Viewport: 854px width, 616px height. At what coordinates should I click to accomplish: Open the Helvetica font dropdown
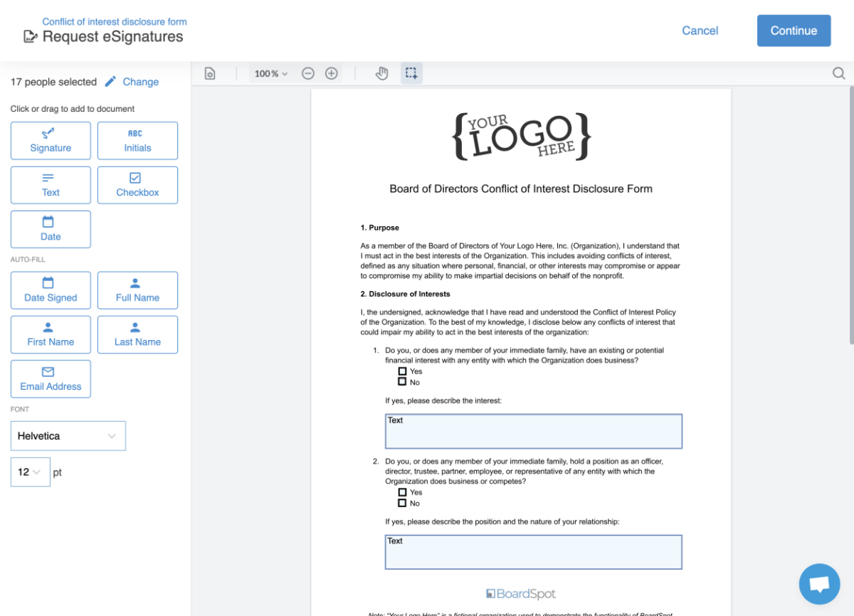pyautogui.click(x=68, y=435)
